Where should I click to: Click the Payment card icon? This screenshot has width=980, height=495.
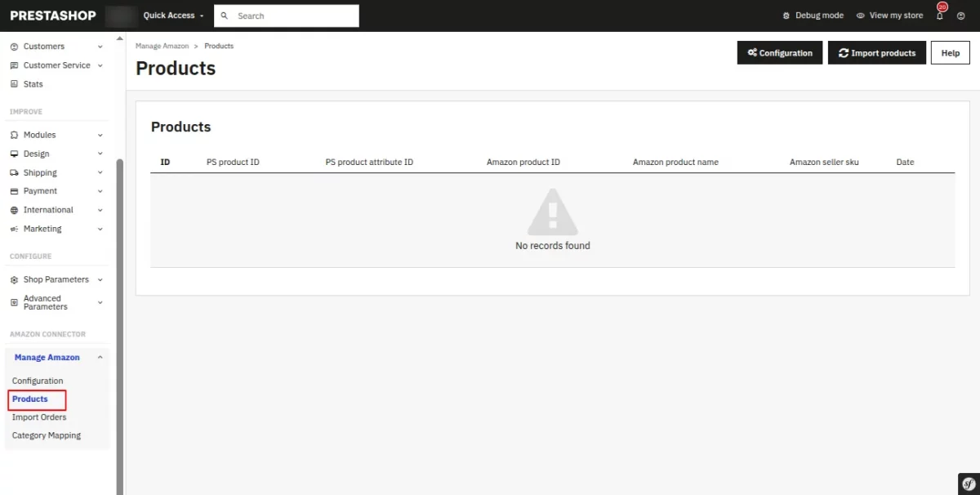pos(14,191)
